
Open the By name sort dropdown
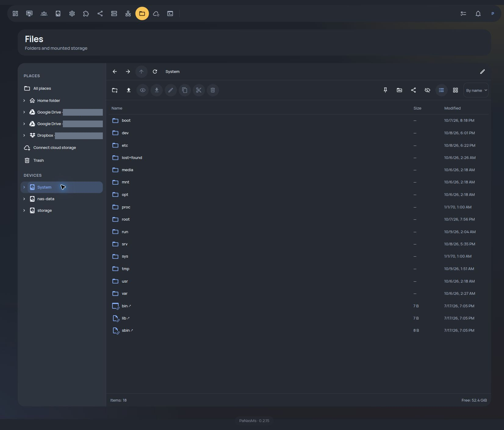(476, 90)
